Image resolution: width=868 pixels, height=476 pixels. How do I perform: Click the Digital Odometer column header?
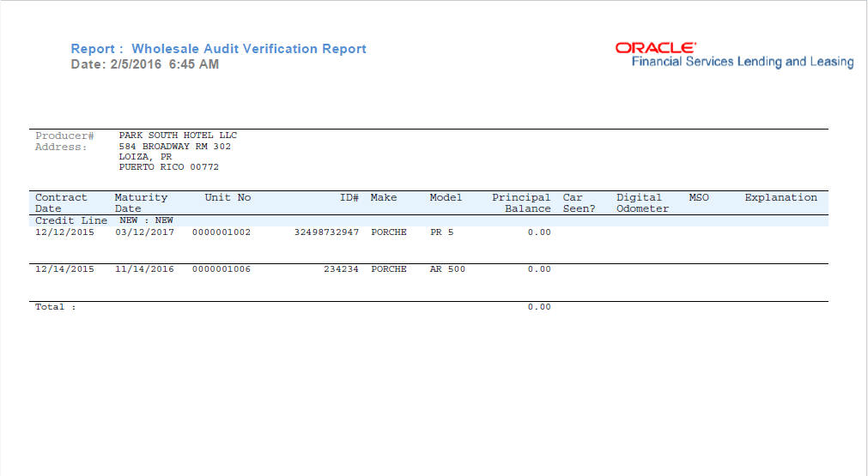pyautogui.click(x=642, y=203)
